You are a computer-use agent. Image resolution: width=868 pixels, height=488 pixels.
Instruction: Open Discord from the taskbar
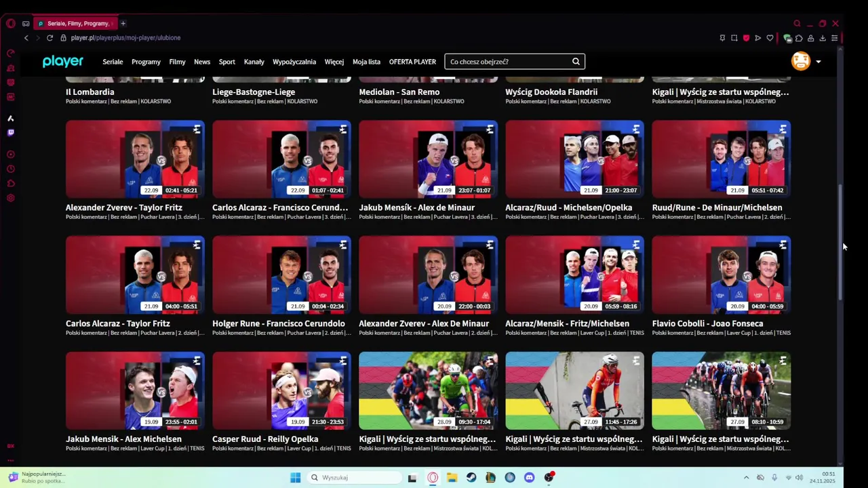[530, 478]
